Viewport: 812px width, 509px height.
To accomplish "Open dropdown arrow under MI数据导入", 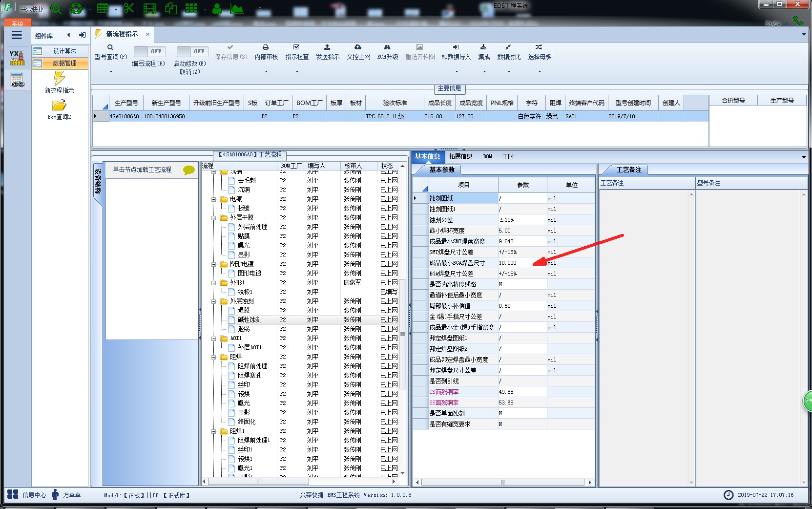I will click(456, 72).
